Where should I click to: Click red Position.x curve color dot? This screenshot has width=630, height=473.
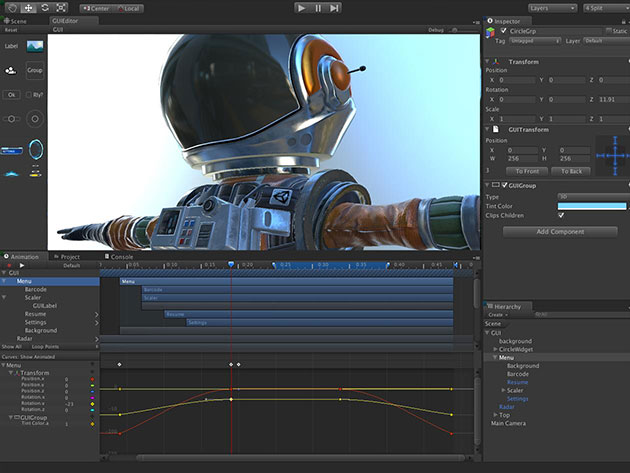click(92, 379)
